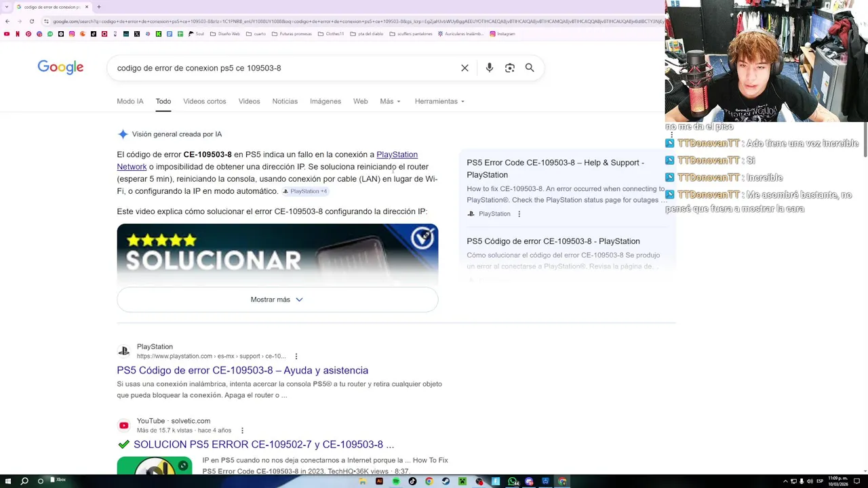The width and height of the screenshot is (868, 488).
Task: Open the YouTube bookmark icon
Action: 7,34
